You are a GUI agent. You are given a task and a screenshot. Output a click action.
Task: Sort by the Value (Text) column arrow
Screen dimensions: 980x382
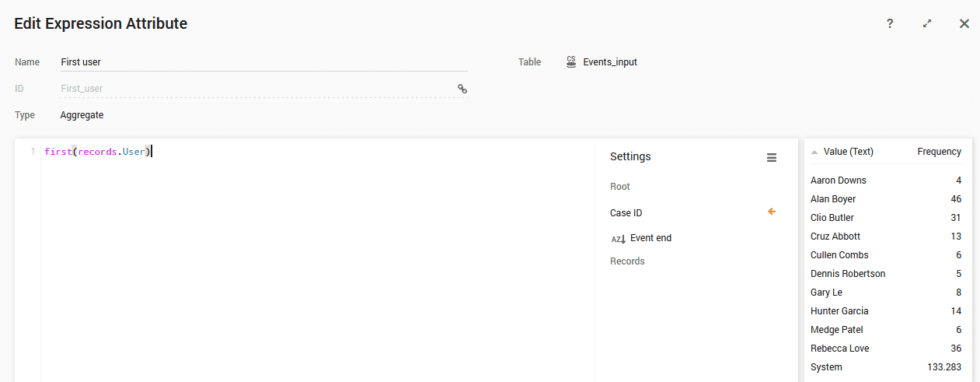[x=814, y=152]
